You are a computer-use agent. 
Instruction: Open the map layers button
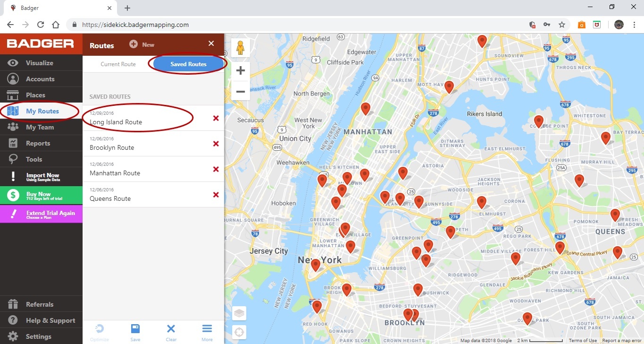[x=239, y=313]
